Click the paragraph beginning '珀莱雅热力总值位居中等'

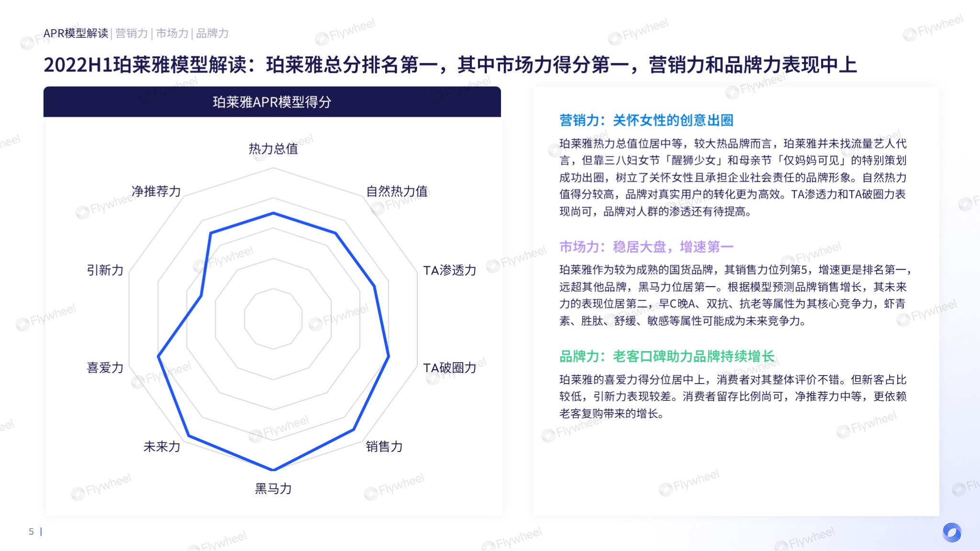tap(733, 177)
